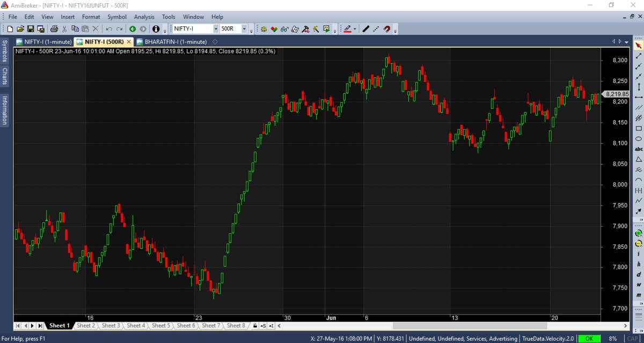Click the red pencil line color swatch

(347, 29)
